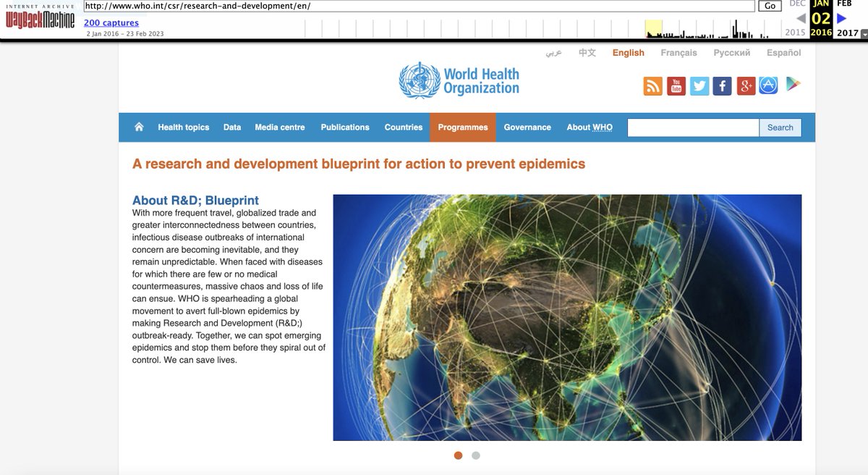
Task: Click the Google Play store icon
Action: pyautogui.click(x=793, y=85)
